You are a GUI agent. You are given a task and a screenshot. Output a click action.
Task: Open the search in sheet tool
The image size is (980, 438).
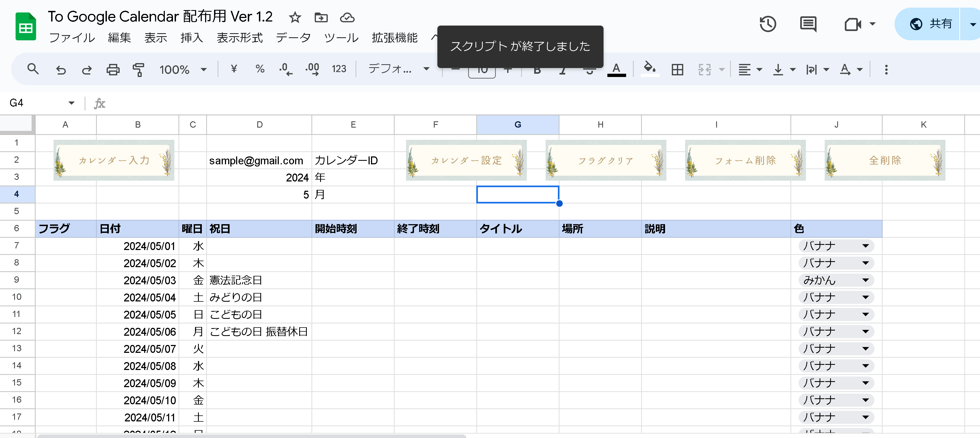(33, 69)
